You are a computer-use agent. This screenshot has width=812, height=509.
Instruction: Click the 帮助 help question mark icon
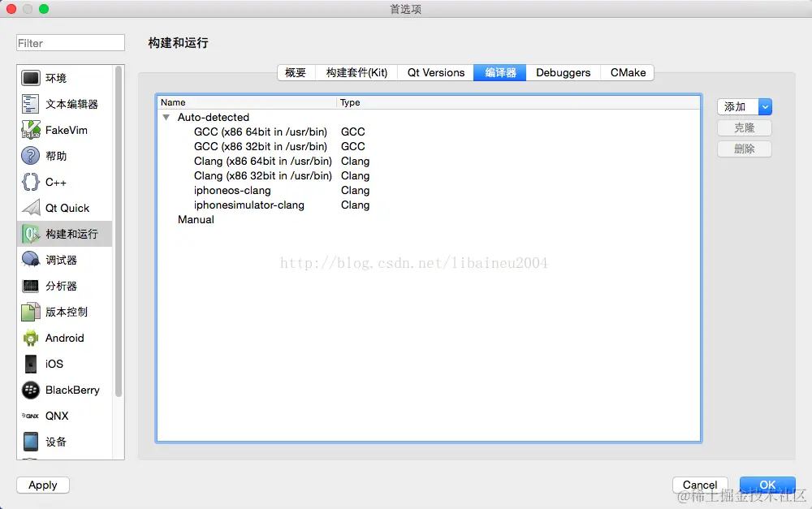click(31, 156)
